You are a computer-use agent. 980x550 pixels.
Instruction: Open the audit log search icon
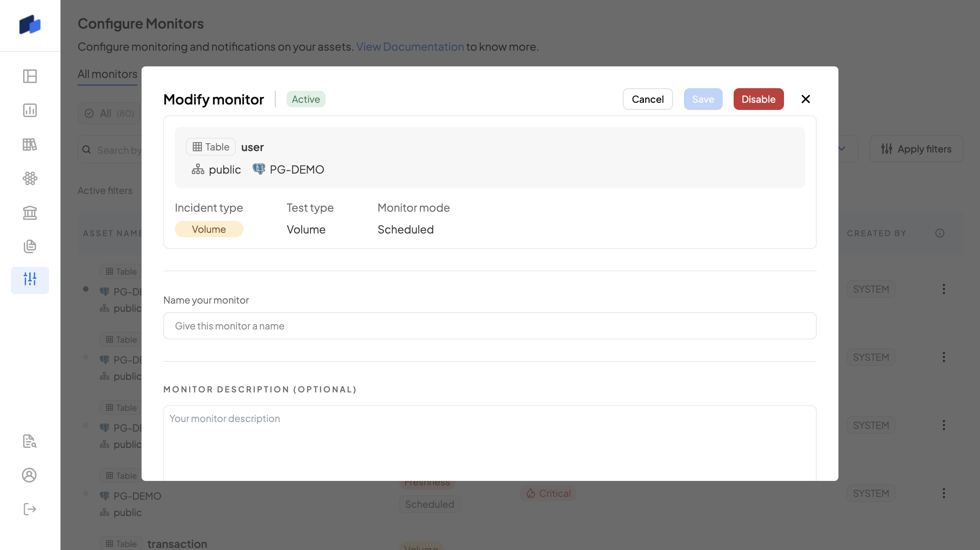(30, 441)
